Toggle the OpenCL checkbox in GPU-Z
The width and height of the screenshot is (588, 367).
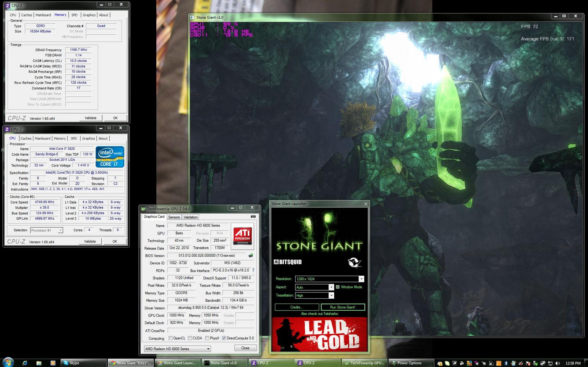[171, 338]
